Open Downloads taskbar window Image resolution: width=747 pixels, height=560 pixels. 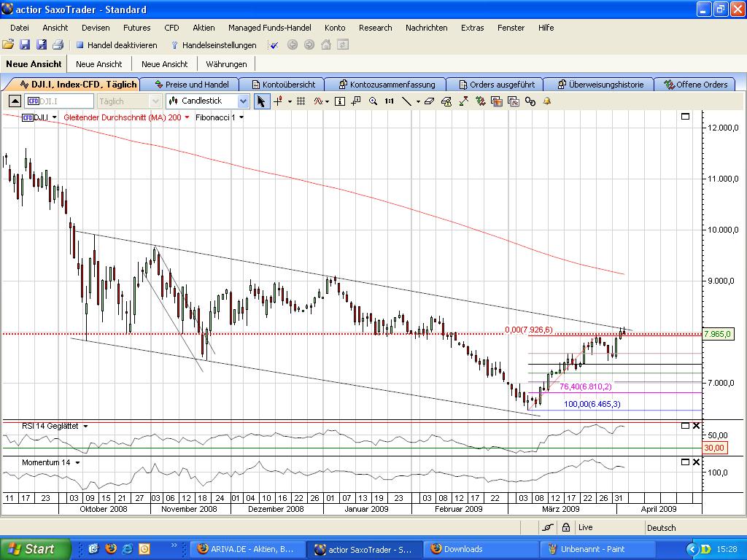click(481, 549)
